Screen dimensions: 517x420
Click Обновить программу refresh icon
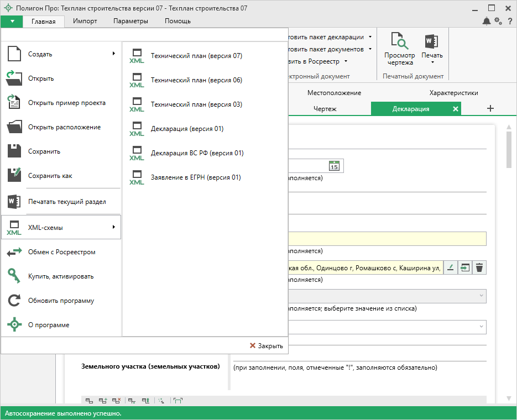[x=14, y=301]
